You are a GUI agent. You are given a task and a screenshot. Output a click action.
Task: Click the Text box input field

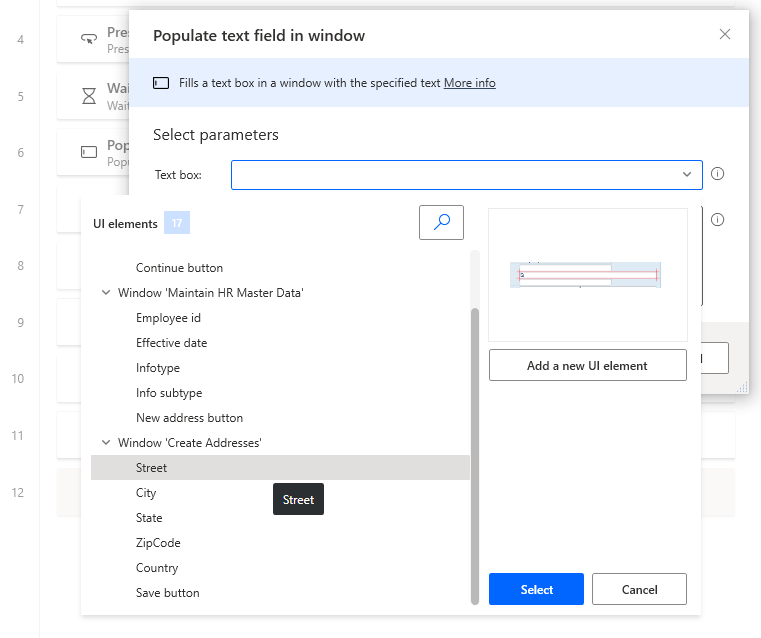pos(466,175)
